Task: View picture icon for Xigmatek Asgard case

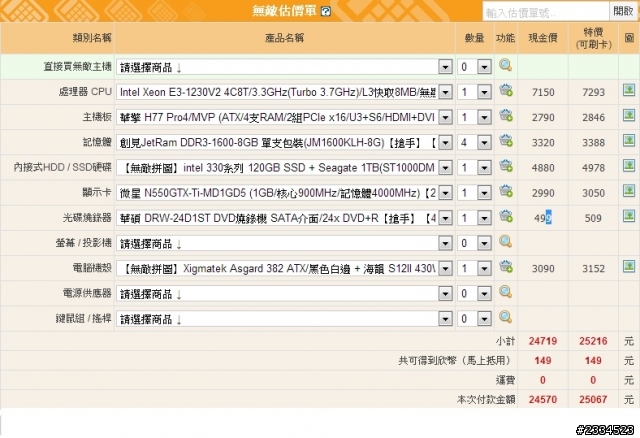Action: [x=629, y=267]
